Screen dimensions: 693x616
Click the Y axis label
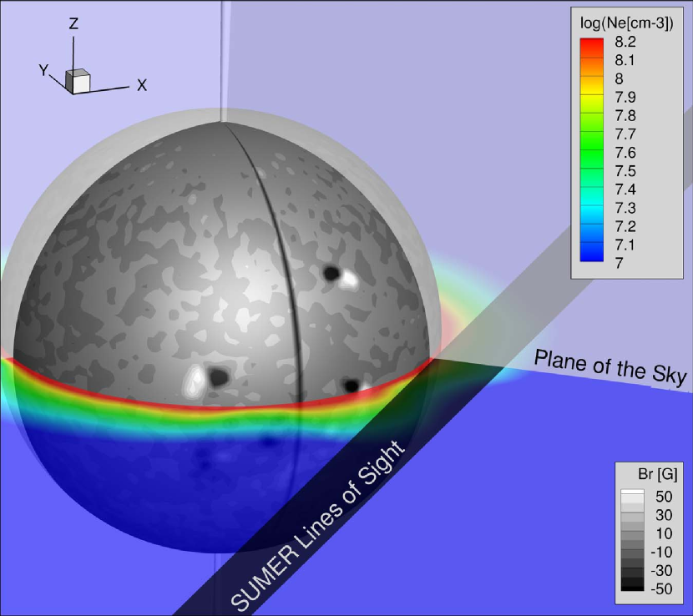pyautogui.click(x=43, y=70)
